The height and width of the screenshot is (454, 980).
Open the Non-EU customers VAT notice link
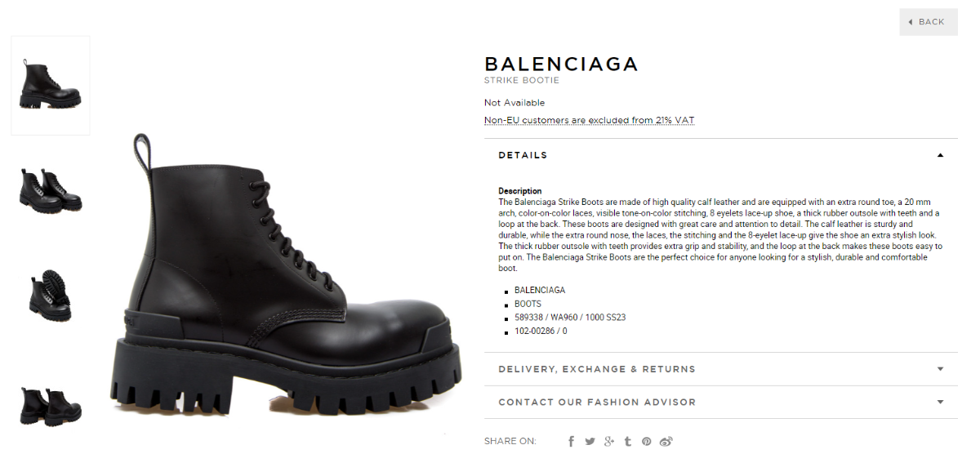589,120
